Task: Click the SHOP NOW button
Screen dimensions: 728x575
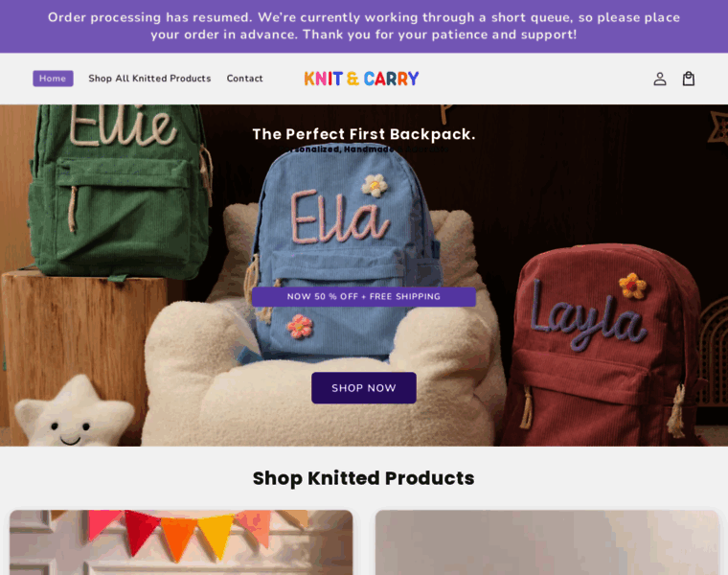Action: [364, 388]
